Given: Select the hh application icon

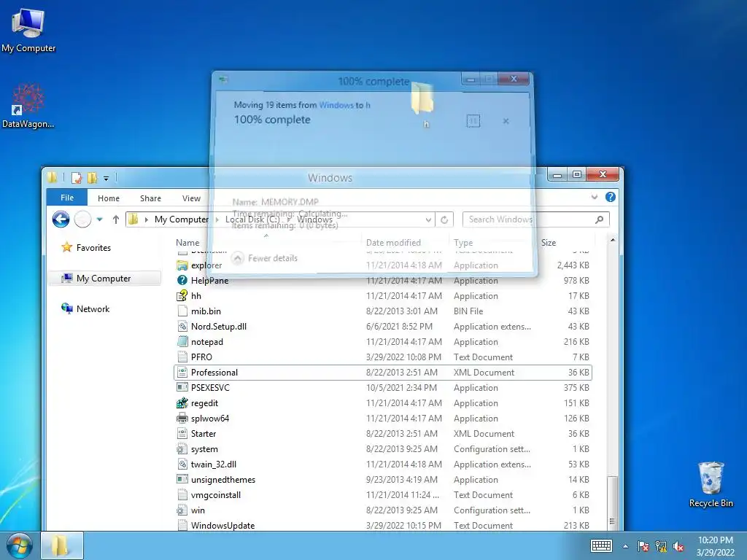Looking at the screenshot, I should pos(182,296).
